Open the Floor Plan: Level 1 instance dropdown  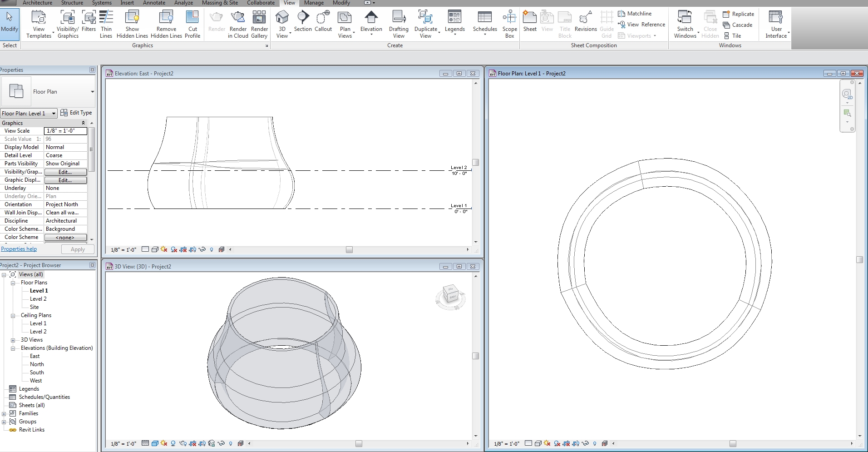coord(54,114)
